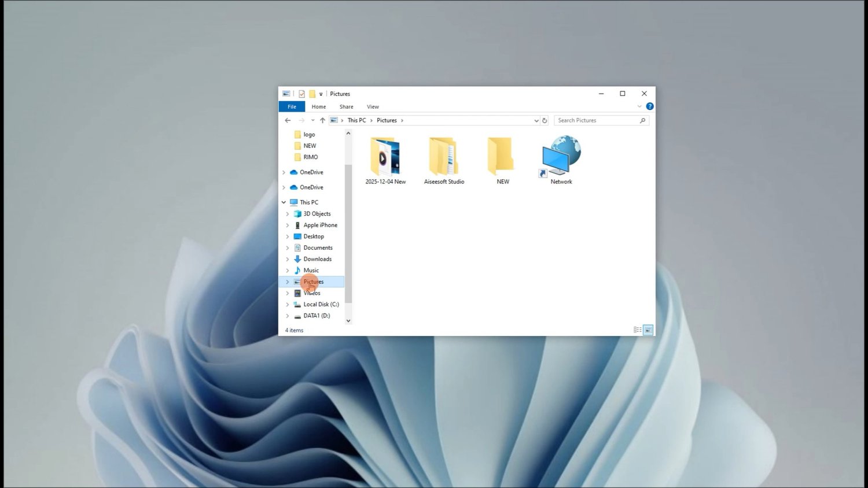Open the File ribbon tab
Viewport: 868px width, 488px height.
292,106
